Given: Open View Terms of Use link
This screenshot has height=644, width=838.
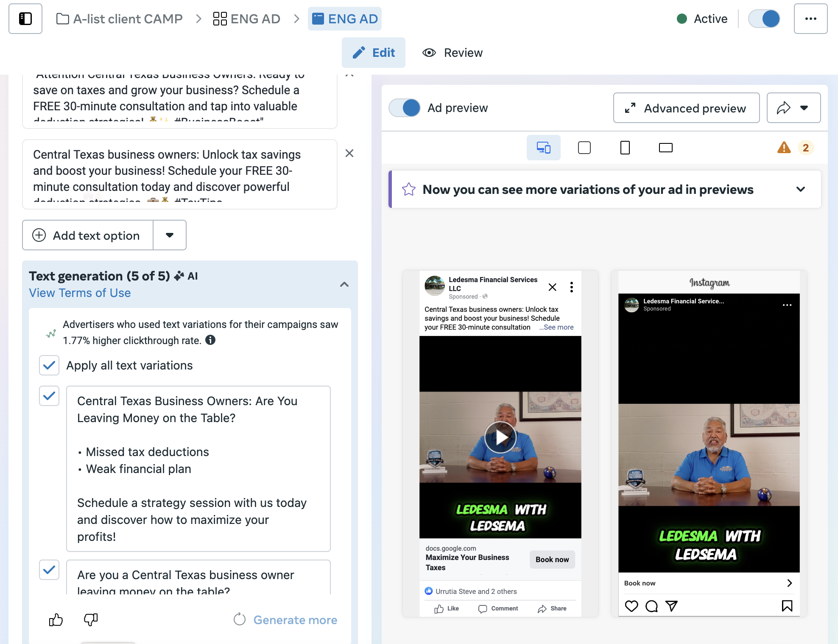Looking at the screenshot, I should 80,293.
